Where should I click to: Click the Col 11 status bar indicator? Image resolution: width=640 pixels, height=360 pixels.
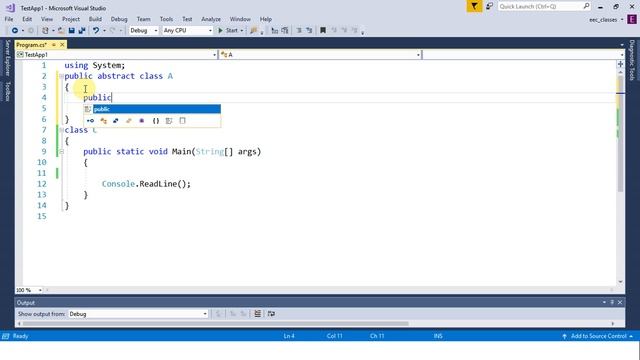(x=334, y=336)
